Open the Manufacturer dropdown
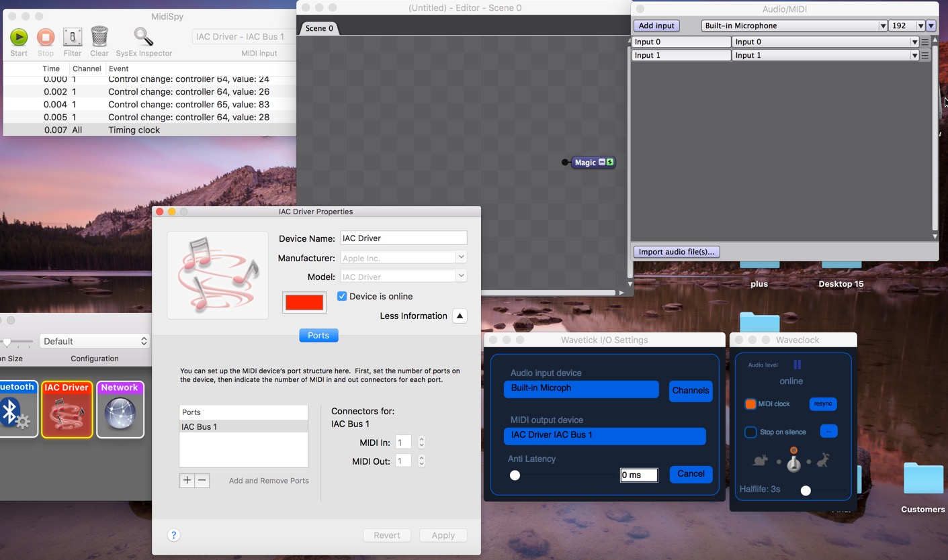948x560 pixels. [403, 257]
